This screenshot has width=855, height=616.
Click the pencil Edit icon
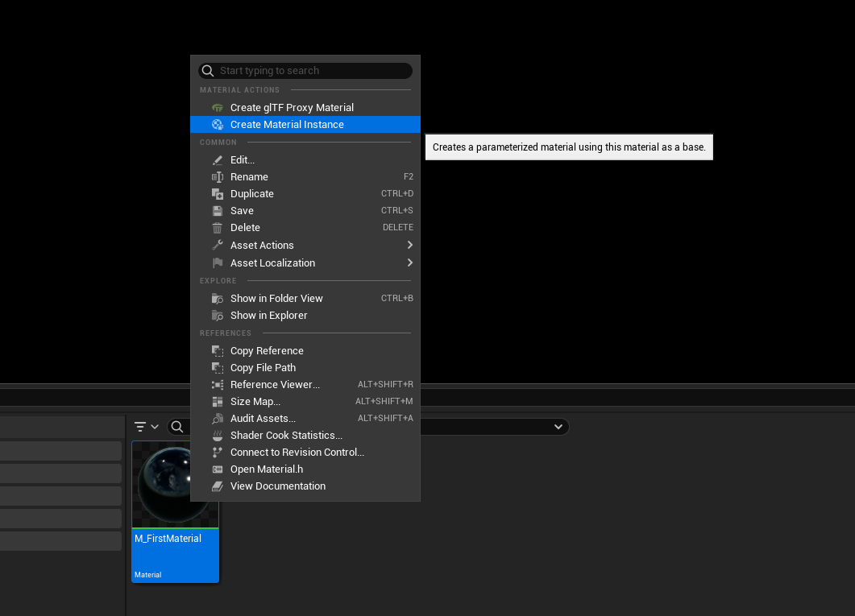tap(218, 160)
